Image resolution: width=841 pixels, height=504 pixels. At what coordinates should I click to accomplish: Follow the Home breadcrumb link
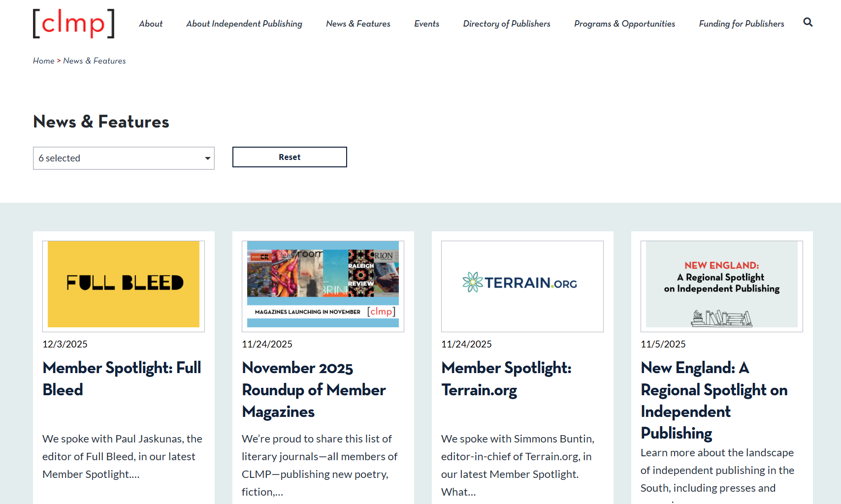pyautogui.click(x=44, y=61)
